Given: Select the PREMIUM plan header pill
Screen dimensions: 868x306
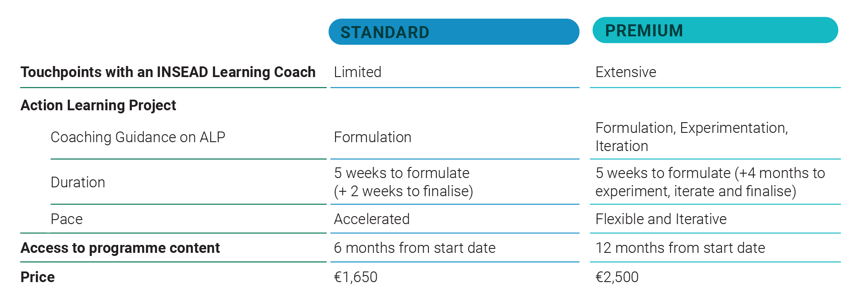Looking at the screenshot, I should (x=715, y=30).
